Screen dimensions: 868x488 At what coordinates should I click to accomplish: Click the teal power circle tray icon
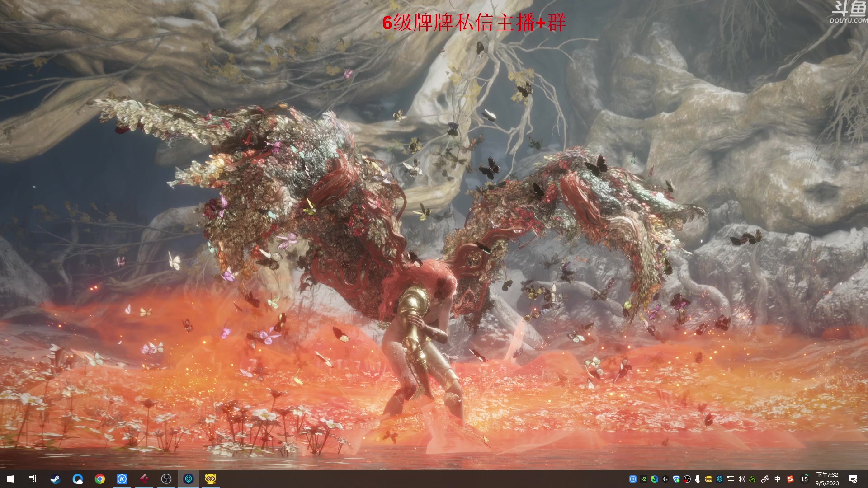(720, 479)
